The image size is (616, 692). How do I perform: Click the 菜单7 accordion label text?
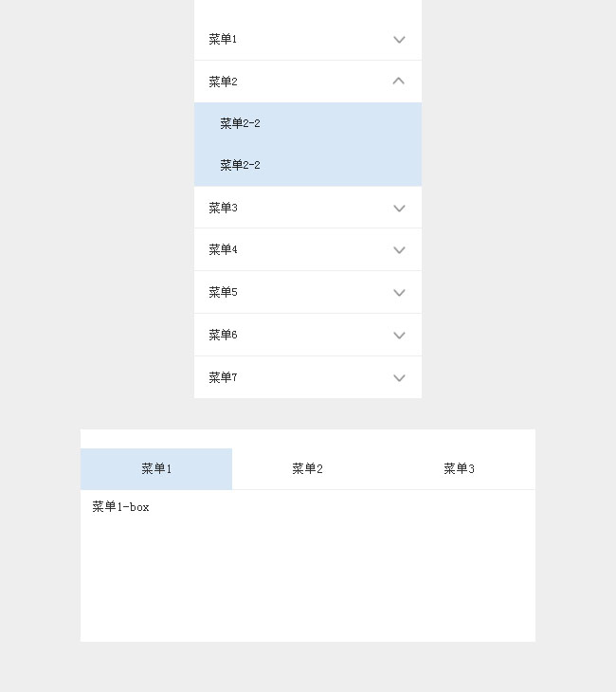(223, 377)
